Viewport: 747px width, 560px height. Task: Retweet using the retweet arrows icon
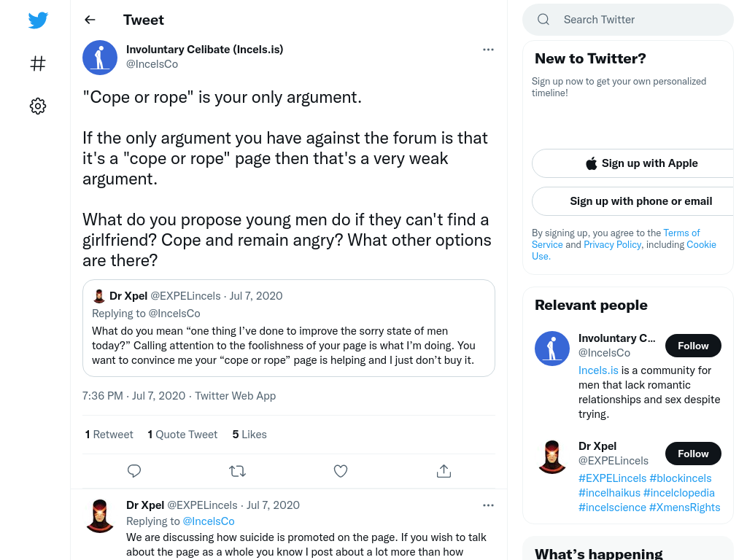237,471
